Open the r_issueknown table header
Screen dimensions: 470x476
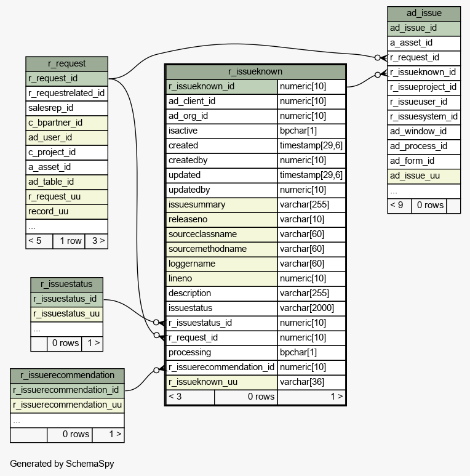click(x=255, y=71)
